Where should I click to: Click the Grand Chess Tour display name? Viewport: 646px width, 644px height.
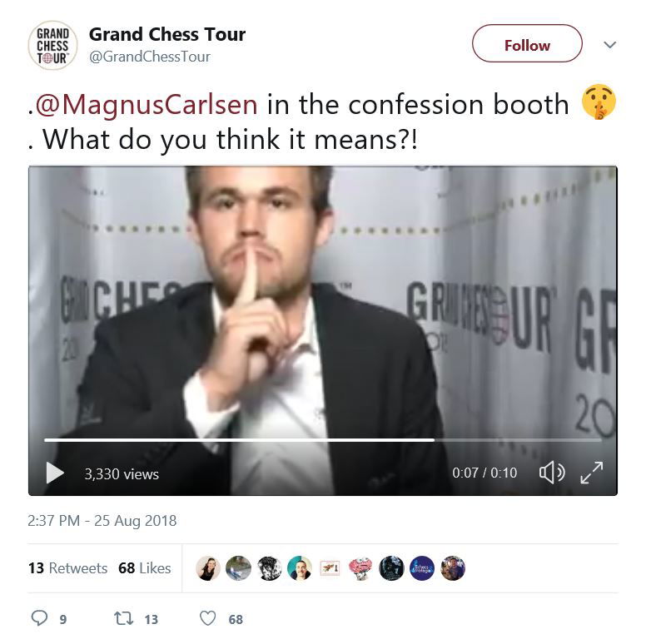(167, 35)
